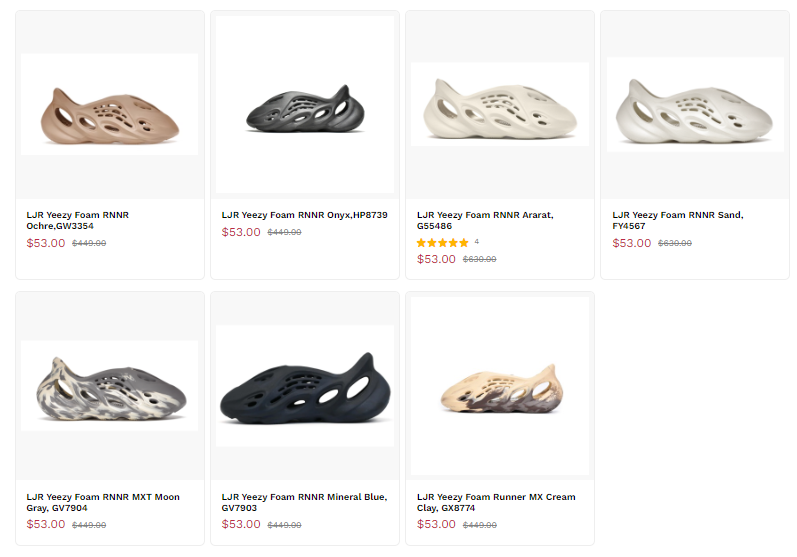Open the Sand Foam RNNR shoe image
The image size is (797, 557).
click(x=695, y=105)
